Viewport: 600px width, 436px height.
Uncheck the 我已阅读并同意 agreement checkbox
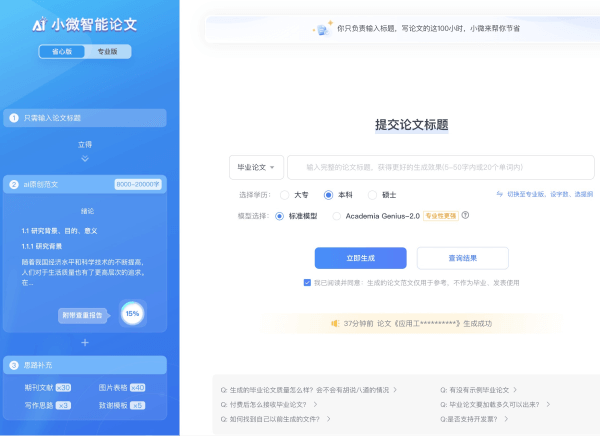tap(307, 283)
